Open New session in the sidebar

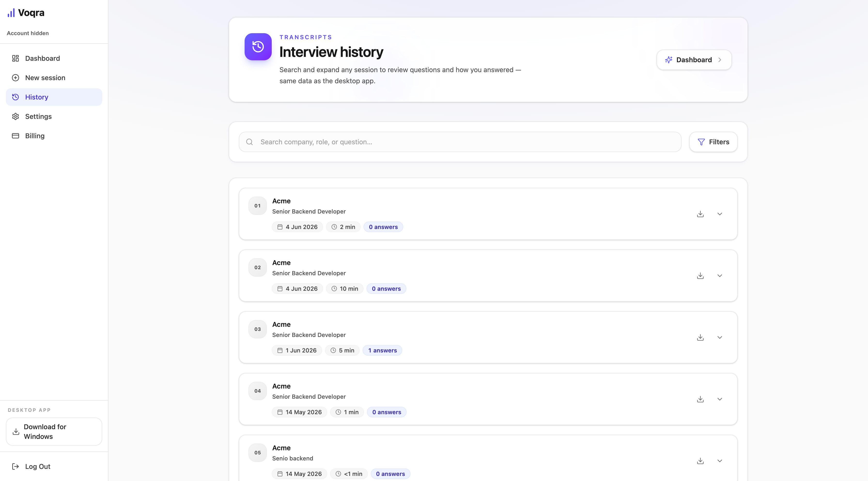pyautogui.click(x=54, y=78)
